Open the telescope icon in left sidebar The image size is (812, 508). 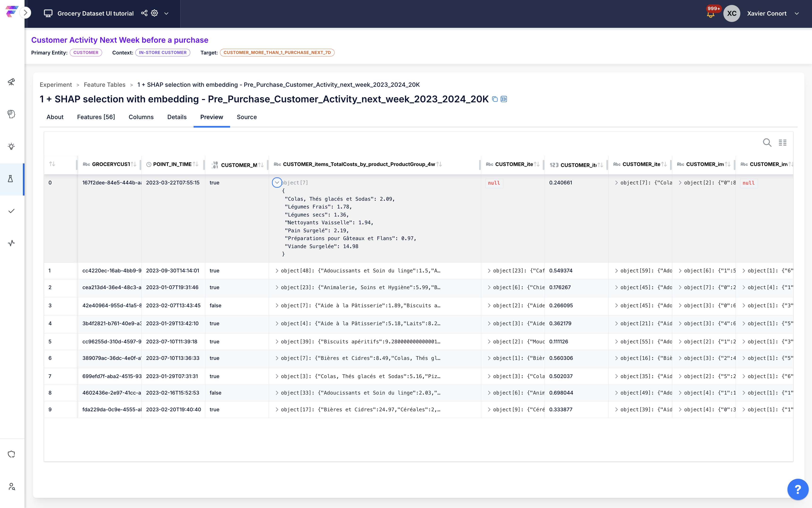point(11,82)
